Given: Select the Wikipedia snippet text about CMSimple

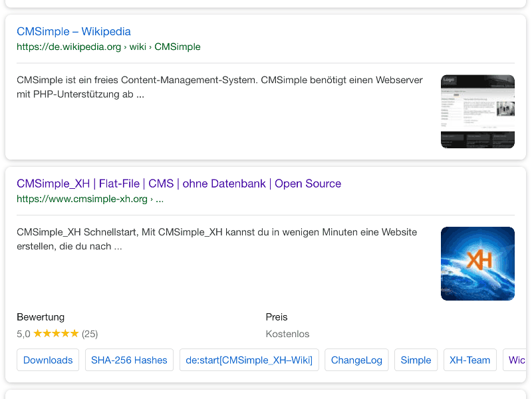Looking at the screenshot, I should coord(219,87).
